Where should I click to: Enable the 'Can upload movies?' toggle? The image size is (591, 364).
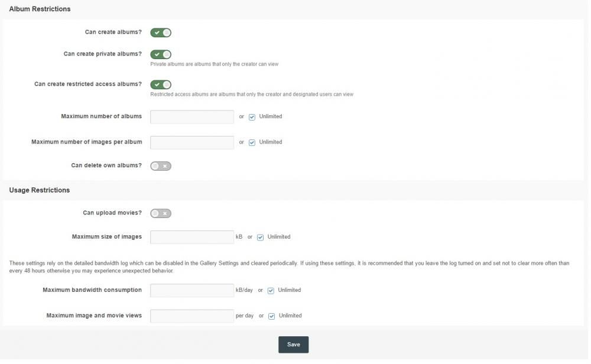pyautogui.click(x=161, y=213)
